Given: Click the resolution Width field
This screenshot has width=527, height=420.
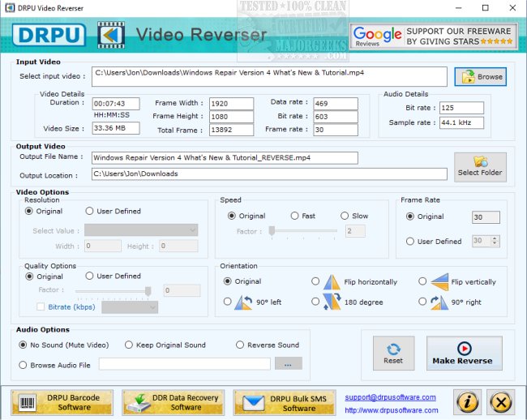Looking at the screenshot, I should click(x=103, y=246).
